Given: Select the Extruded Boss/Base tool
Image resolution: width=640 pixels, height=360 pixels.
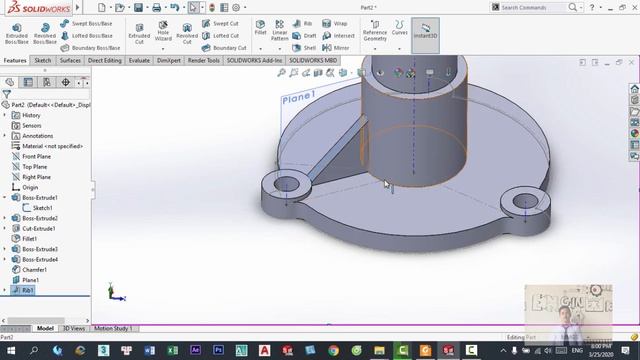Looking at the screenshot, I should 17,33.
